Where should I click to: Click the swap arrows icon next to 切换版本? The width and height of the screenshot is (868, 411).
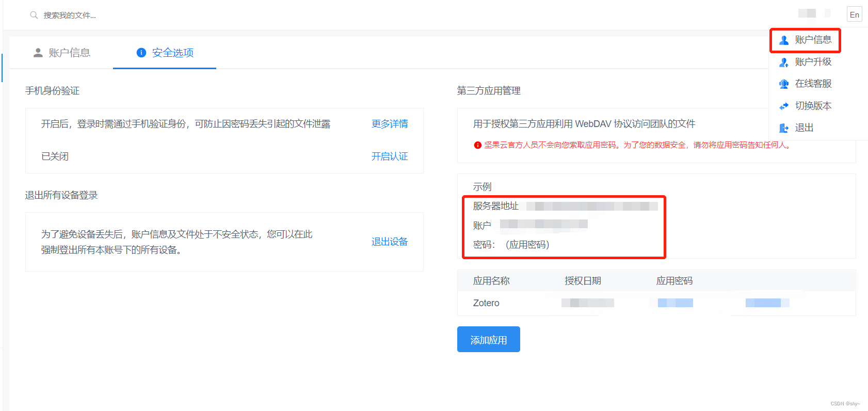pos(784,106)
